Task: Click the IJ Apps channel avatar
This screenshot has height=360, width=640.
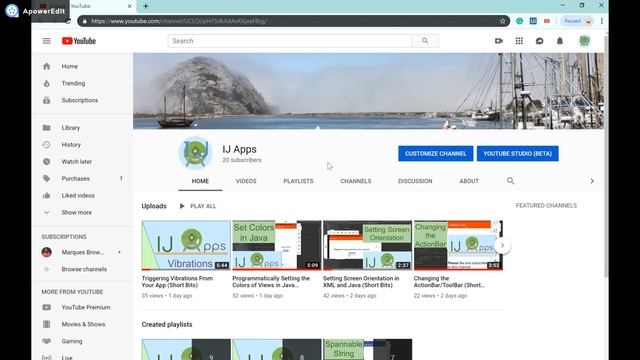Action: coord(196,153)
